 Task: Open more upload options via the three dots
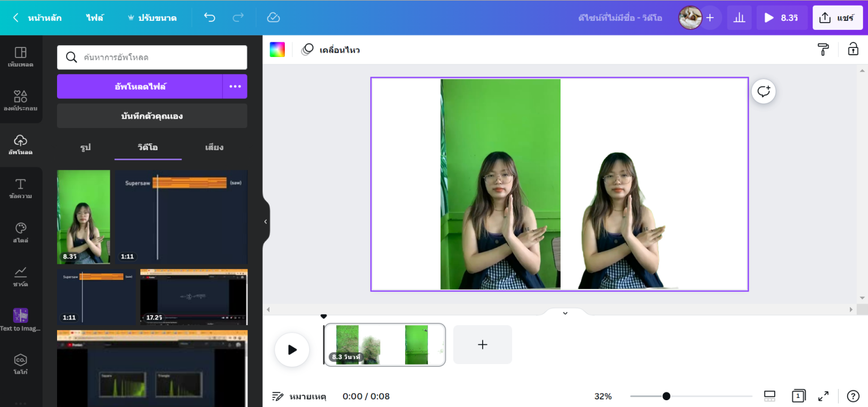click(235, 86)
